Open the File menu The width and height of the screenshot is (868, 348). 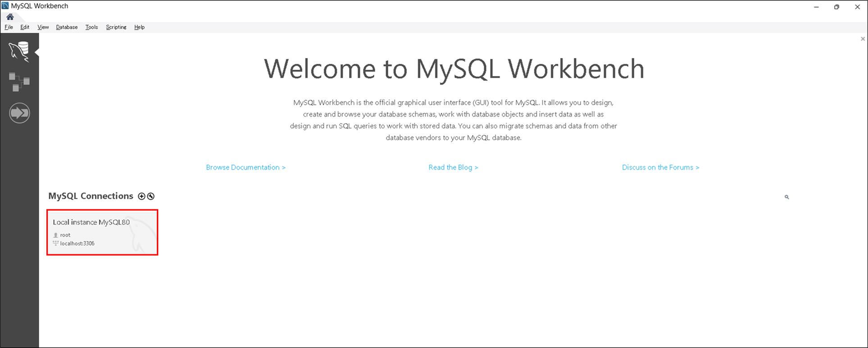[x=9, y=27]
